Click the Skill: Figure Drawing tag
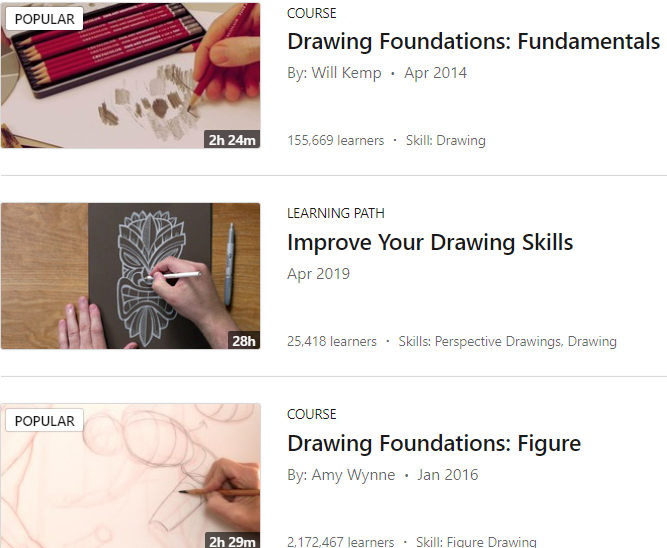Screen dimensions: 667x548 click(476, 542)
